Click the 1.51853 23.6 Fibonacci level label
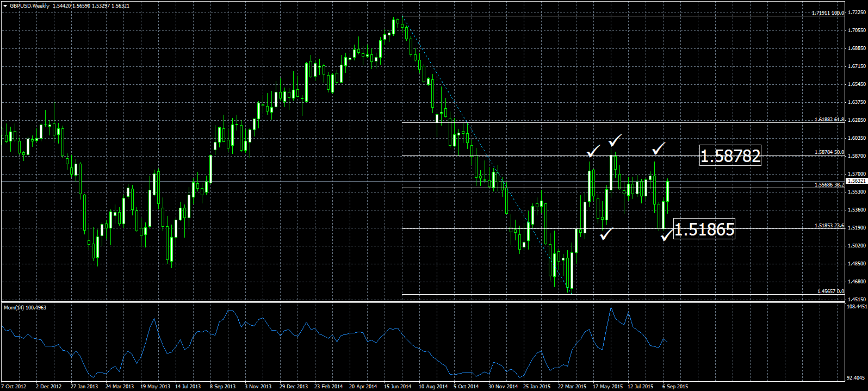This screenshot has width=868, height=391. click(829, 226)
